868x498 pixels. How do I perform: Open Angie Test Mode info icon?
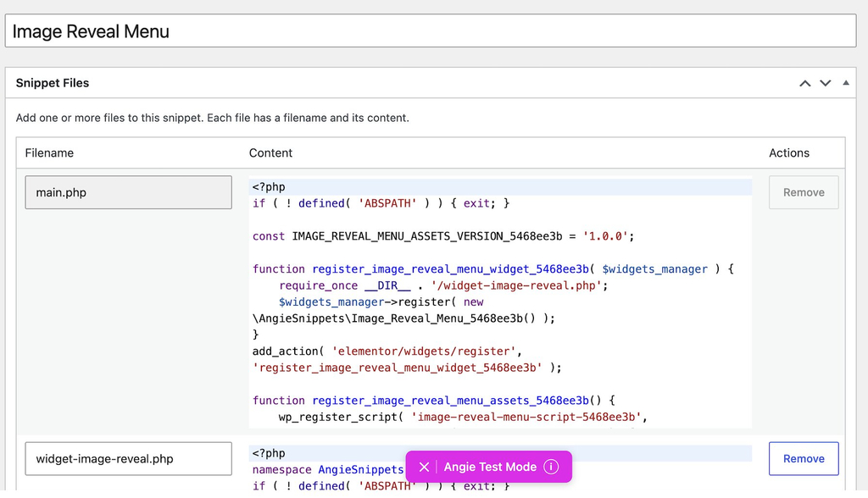pyautogui.click(x=551, y=467)
